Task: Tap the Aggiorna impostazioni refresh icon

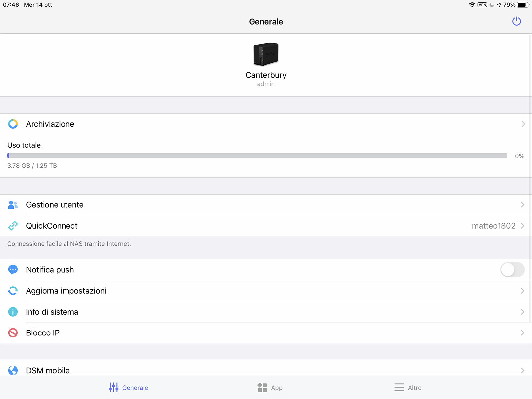Action: [x=13, y=291]
